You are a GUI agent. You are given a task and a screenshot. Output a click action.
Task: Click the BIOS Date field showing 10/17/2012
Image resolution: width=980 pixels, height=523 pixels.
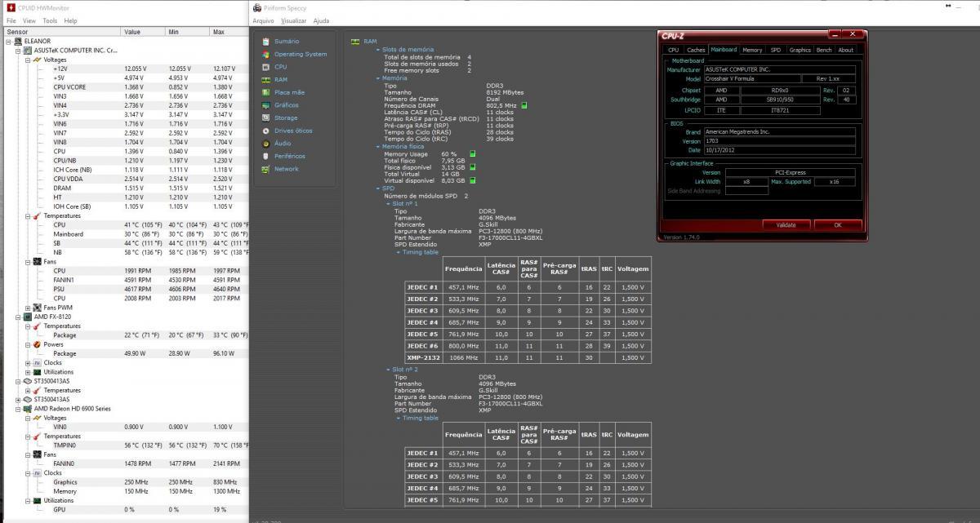(x=779, y=150)
